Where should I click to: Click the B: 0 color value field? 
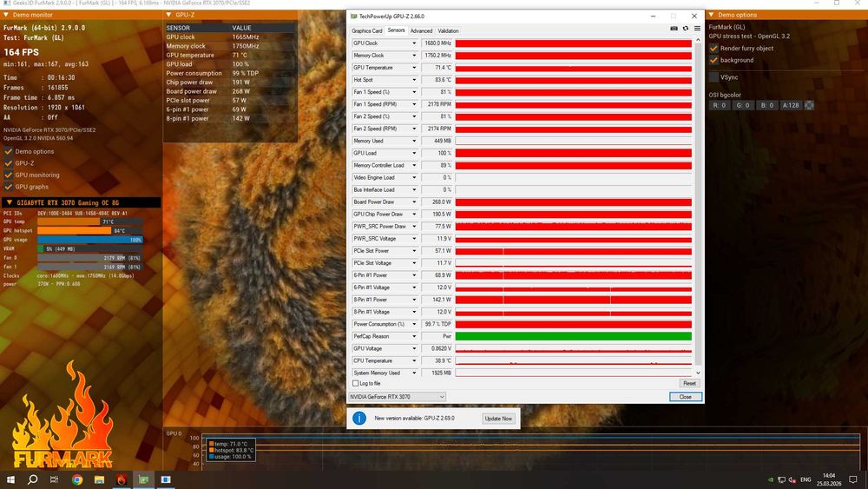click(766, 105)
